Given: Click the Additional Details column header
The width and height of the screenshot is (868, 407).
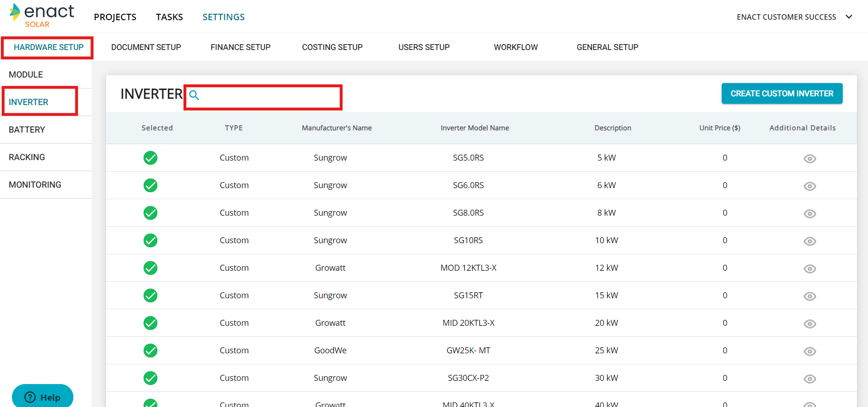Looking at the screenshot, I should tap(802, 128).
